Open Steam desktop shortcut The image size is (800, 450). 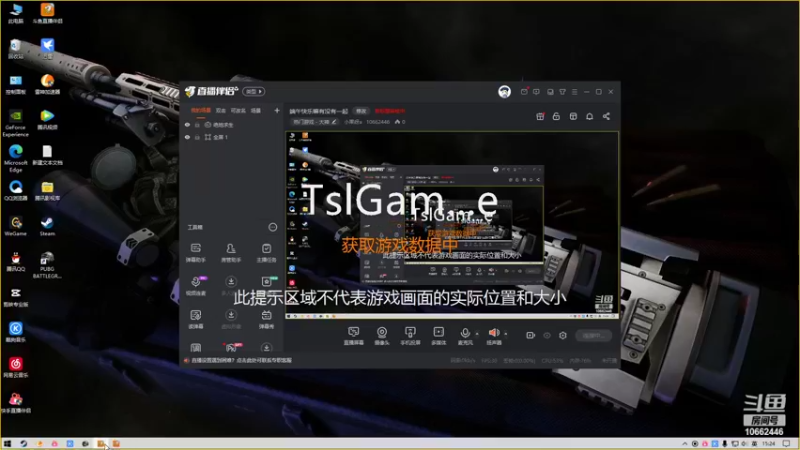[x=47, y=226]
